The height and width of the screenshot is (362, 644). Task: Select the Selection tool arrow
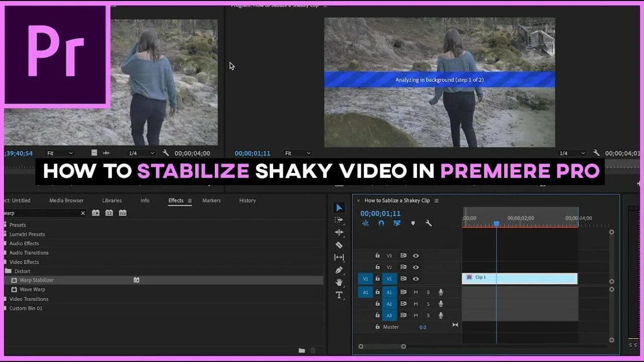tap(339, 208)
